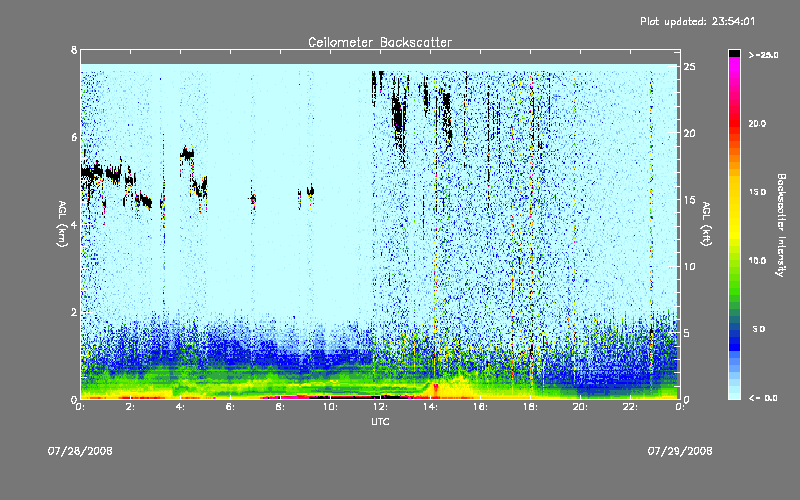Click the '<= 0.0' colorbar bottom label
Screen dimensions: 800x500
click(x=764, y=398)
